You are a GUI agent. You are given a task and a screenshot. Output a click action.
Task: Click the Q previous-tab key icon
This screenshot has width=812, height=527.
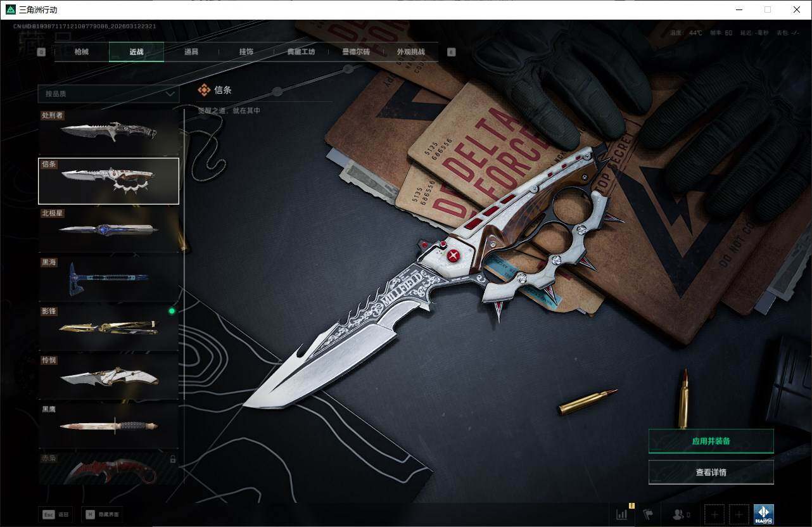pos(42,53)
